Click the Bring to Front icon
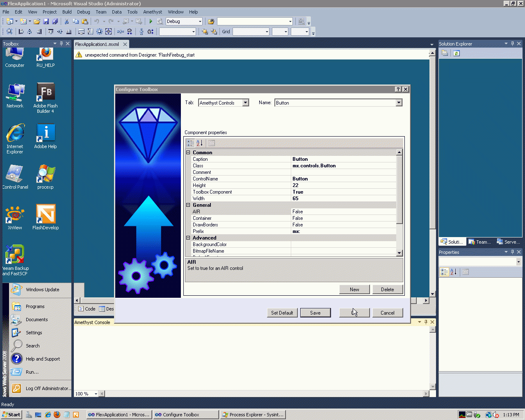The image size is (525, 420). pyautogui.click(x=205, y=32)
